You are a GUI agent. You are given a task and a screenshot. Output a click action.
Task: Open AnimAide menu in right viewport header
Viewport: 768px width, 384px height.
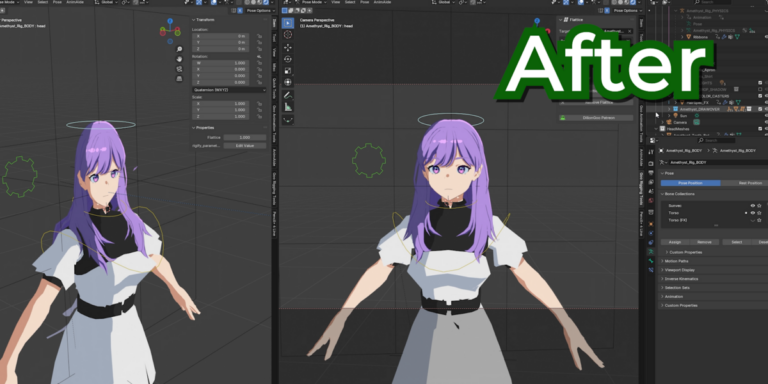coord(382,2)
